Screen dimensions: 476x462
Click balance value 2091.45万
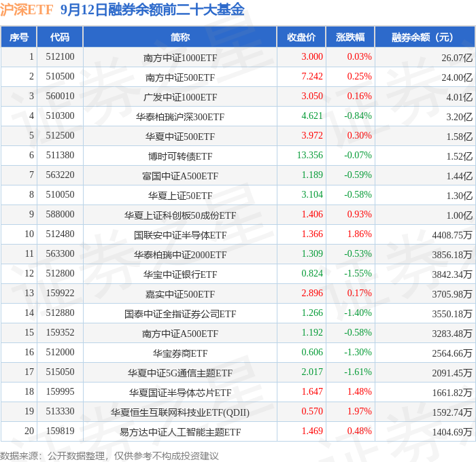pyautogui.click(x=452, y=373)
